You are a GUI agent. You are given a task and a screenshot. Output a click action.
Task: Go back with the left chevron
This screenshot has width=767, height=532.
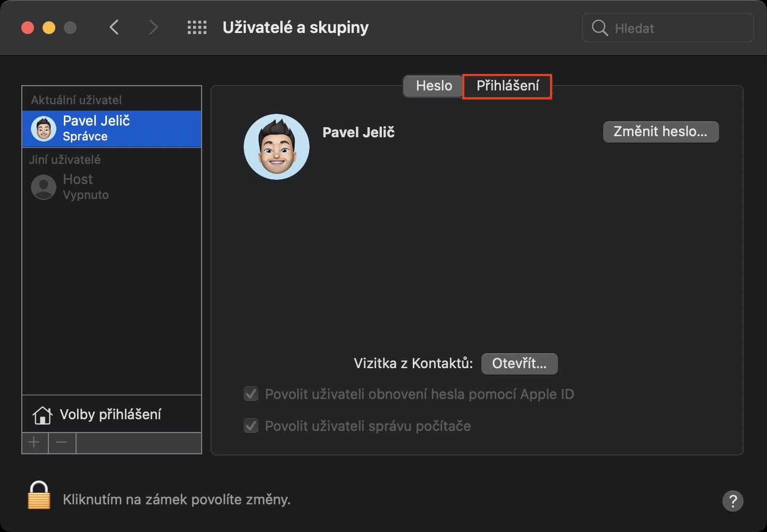pos(114,28)
